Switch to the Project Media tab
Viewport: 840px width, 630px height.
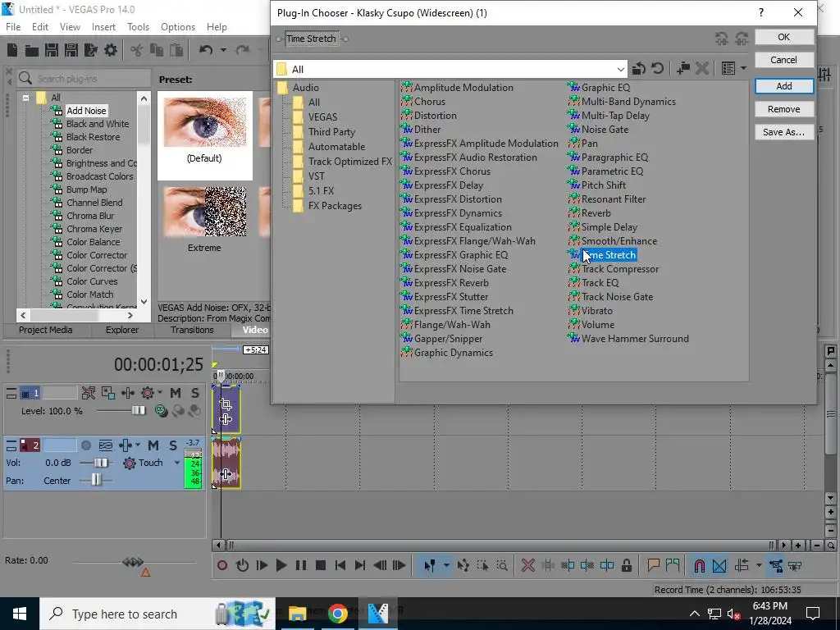(x=46, y=330)
